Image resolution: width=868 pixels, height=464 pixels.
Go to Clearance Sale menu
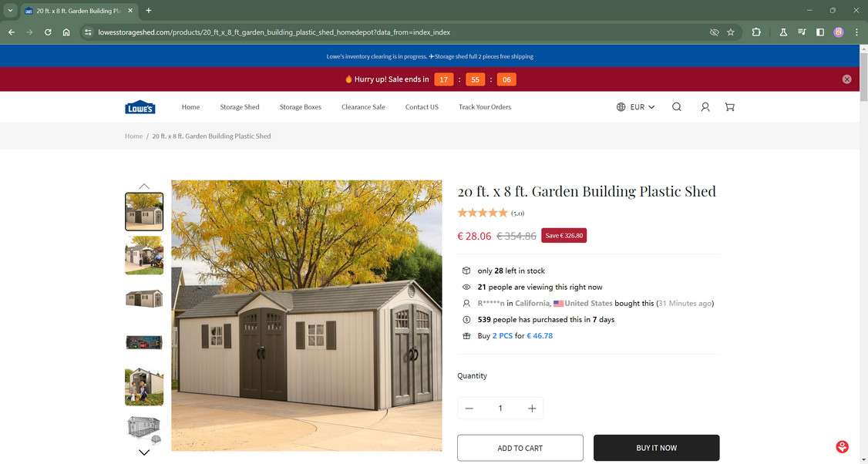tap(363, 107)
